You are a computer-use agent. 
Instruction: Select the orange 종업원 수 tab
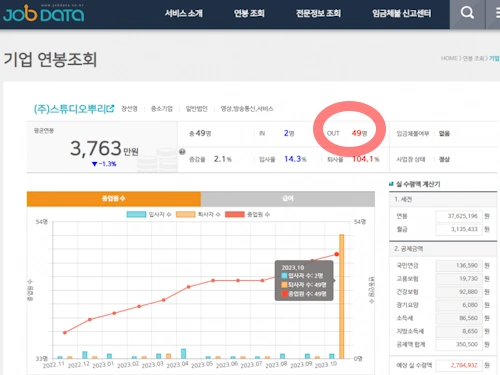114,199
